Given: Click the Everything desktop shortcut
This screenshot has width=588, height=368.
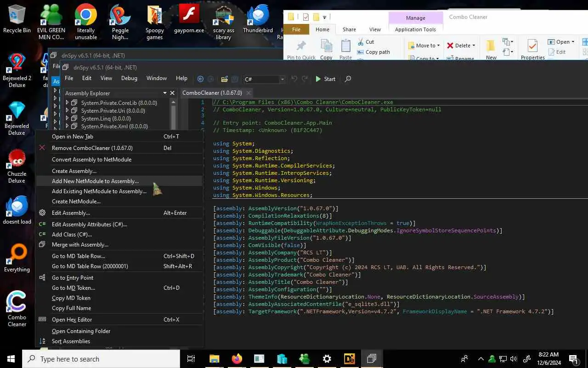Looking at the screenshot, I should 17,258.
